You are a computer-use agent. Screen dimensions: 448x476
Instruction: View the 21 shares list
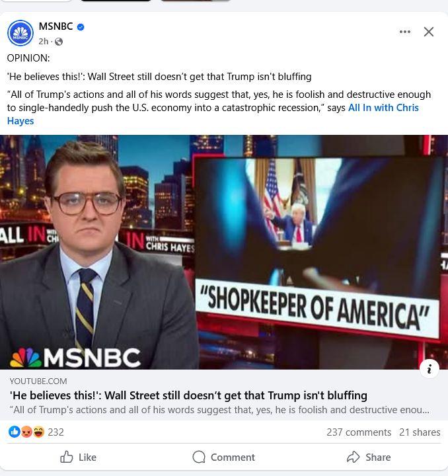click(x=420, y=432)
